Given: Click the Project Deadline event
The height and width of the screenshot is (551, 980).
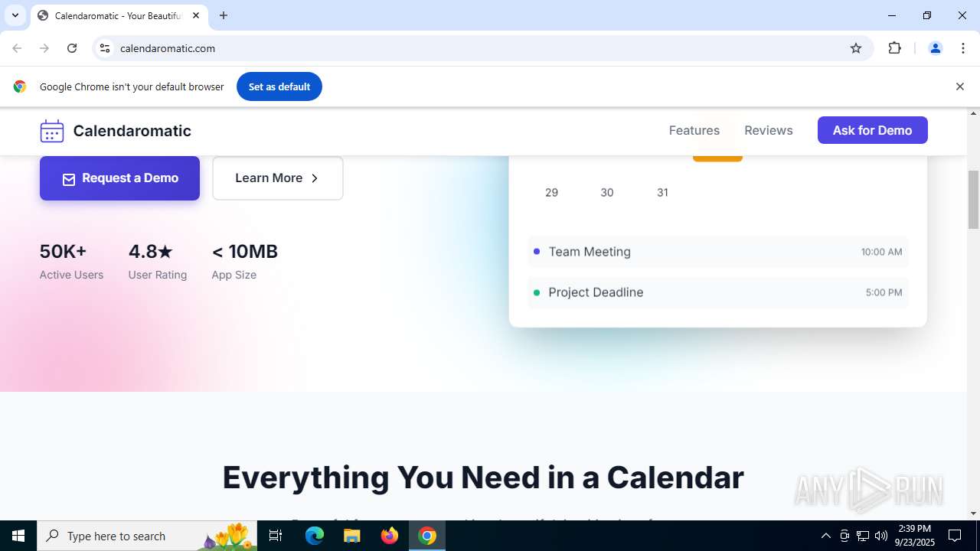Looking at the screenshot, I should tap(717, 292).
